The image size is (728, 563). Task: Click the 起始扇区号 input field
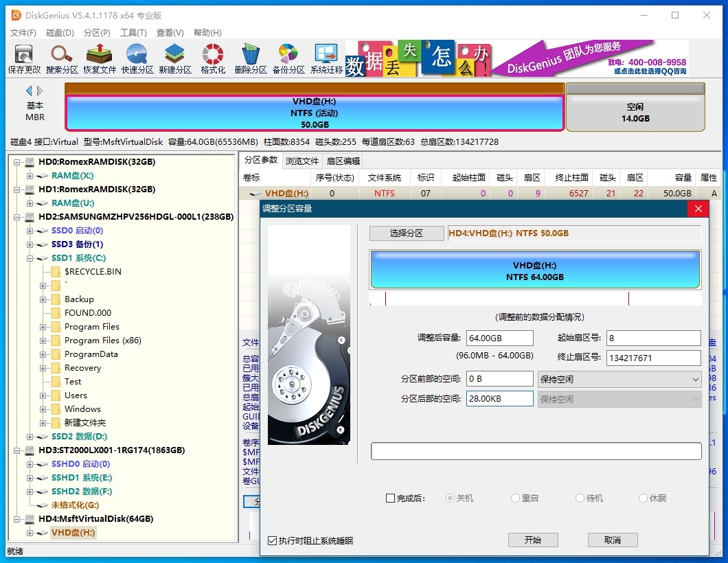(x=653, y=338)
